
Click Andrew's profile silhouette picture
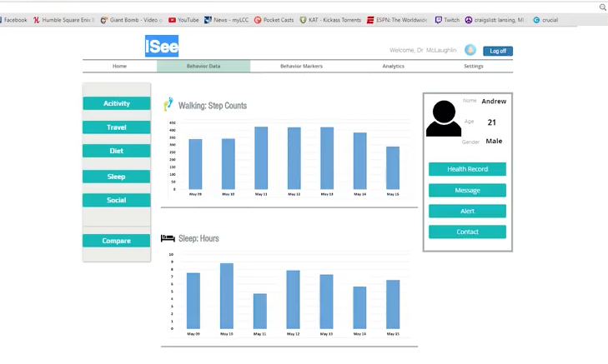pyautogui.click(x=443, y=118)
